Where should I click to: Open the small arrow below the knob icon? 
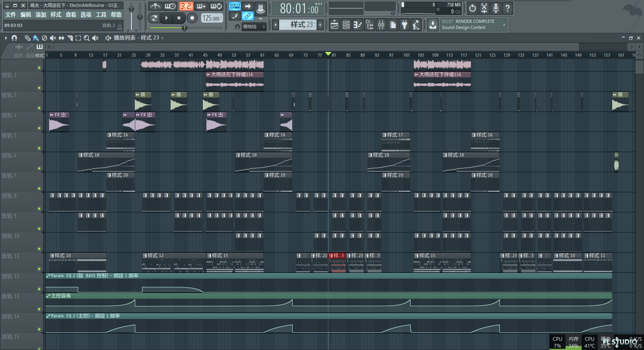tap(260, 19)
